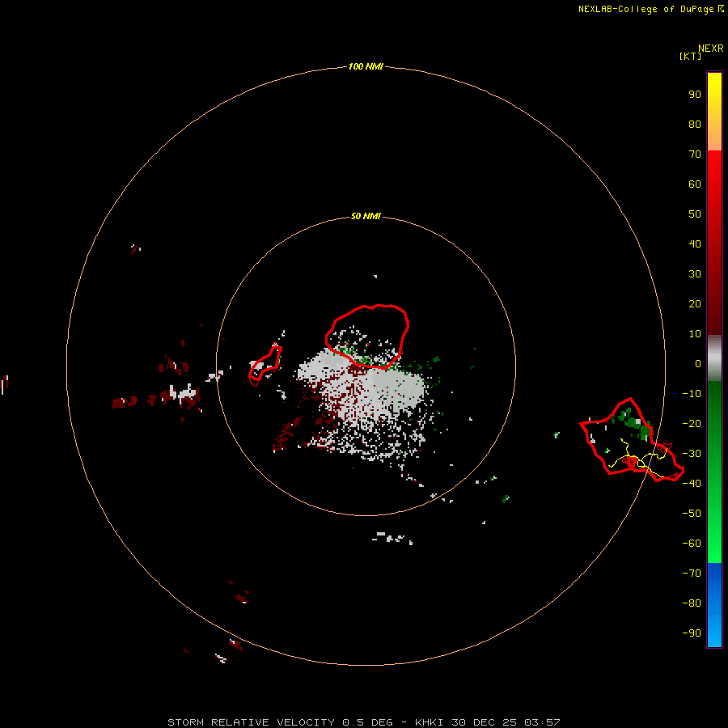Click the KT units label above colorbar

point(691,56)
